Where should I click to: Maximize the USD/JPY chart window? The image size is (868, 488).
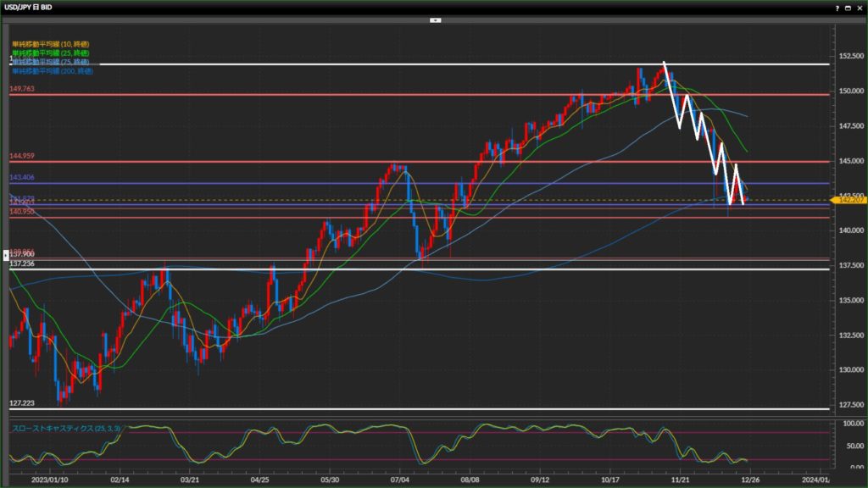[848, 8]
